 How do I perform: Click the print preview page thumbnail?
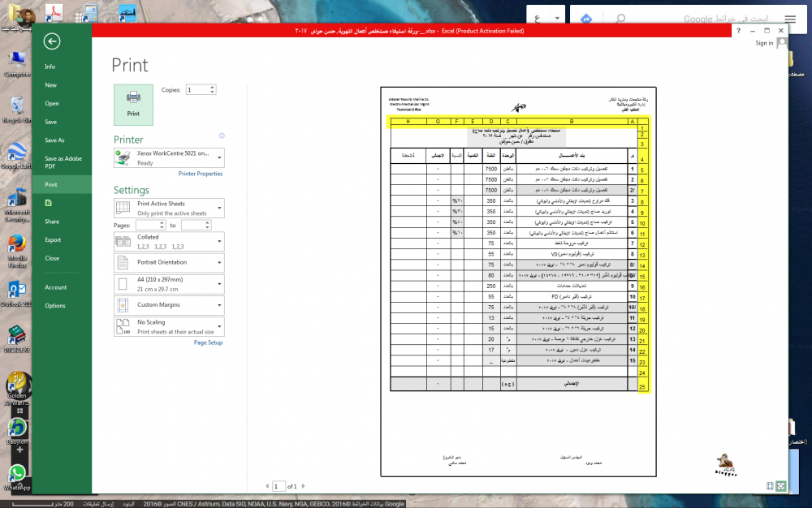518,282
